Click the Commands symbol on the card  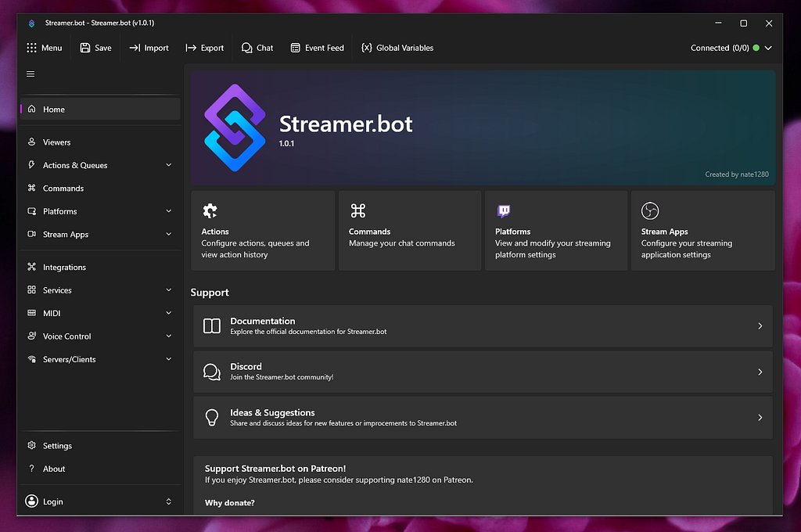tap(357, 210)
